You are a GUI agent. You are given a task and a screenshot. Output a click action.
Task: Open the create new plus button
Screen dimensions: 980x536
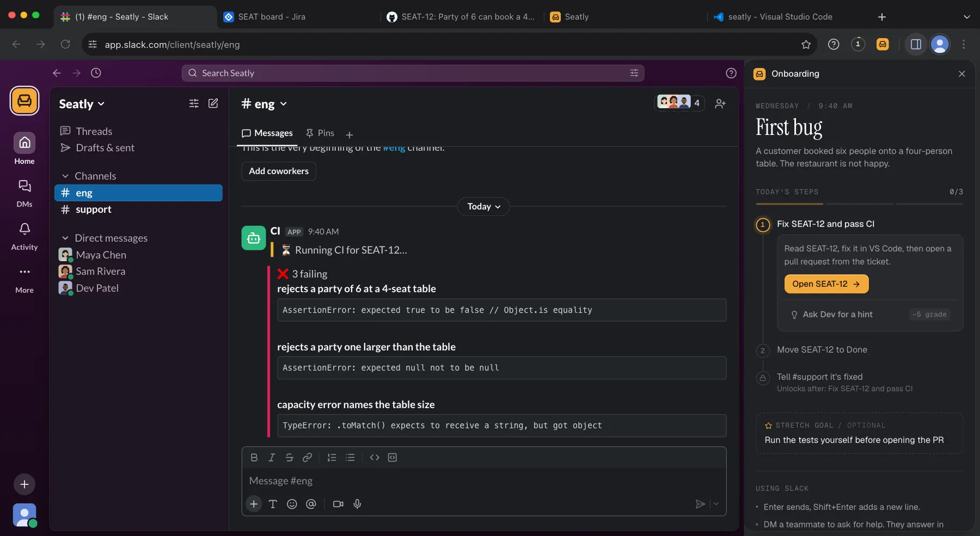pyautogui.click(x=24, y=484)
